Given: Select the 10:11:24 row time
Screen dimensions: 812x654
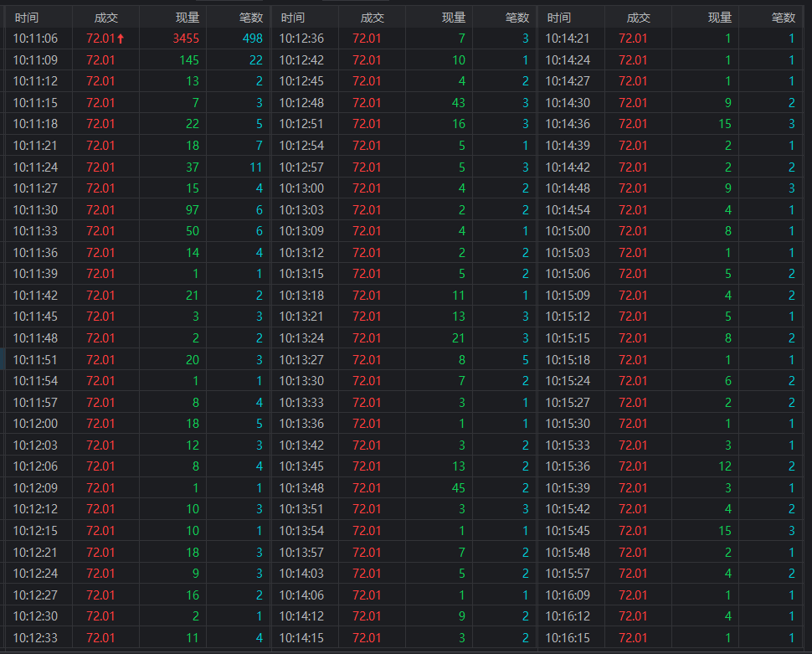Looking at the screenshot, I should pyautogui.click(x=35, y=167).
